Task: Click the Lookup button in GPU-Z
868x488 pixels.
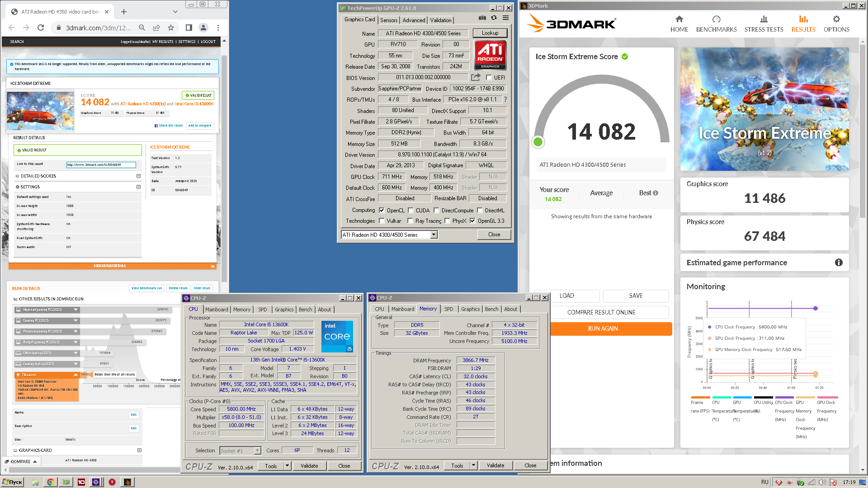Action: coord(490,33)
